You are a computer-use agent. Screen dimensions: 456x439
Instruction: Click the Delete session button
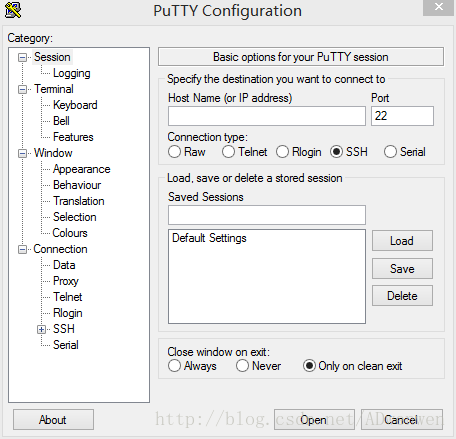pos(402,296)
